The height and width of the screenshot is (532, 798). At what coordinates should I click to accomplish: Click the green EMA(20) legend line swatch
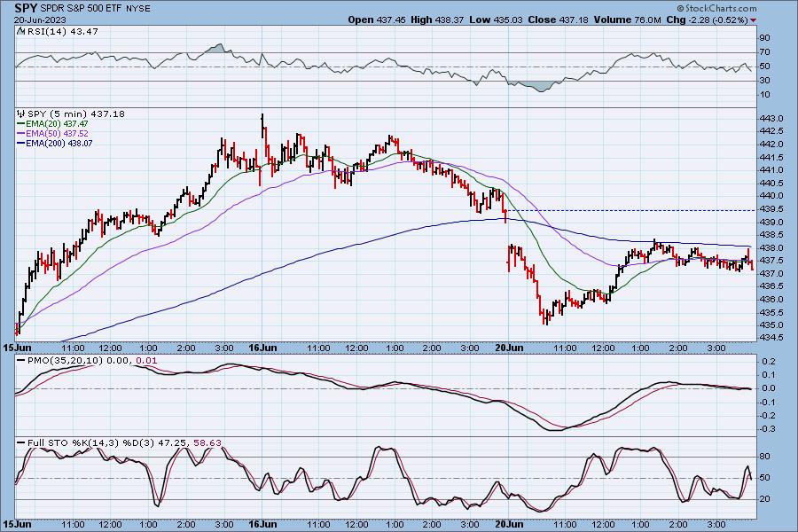coord(21,124)
